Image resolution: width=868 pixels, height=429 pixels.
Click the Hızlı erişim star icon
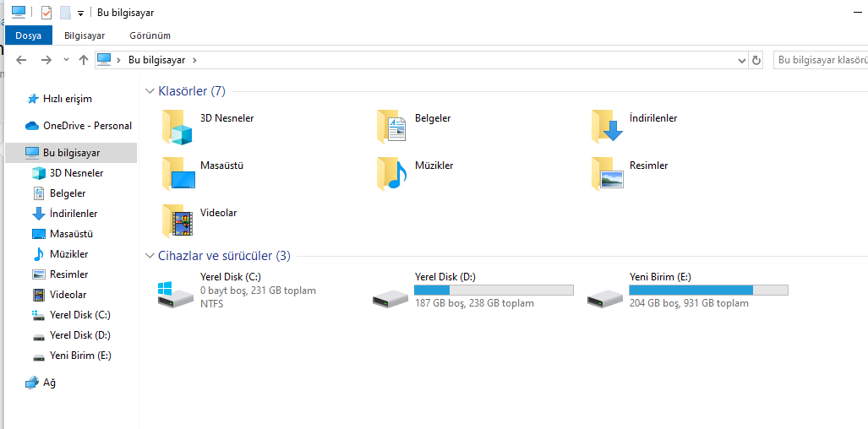(x=32, y=99)
